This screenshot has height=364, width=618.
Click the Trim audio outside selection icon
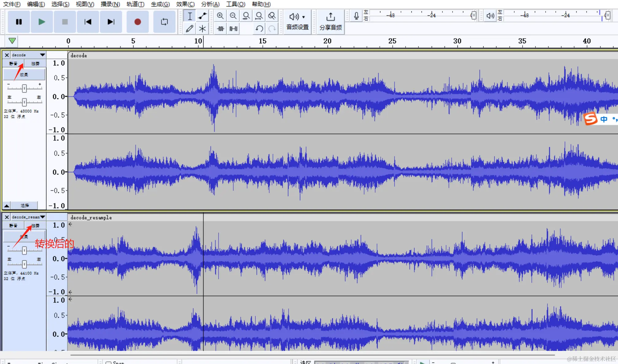pyautogui.click(x=220, y=29)
